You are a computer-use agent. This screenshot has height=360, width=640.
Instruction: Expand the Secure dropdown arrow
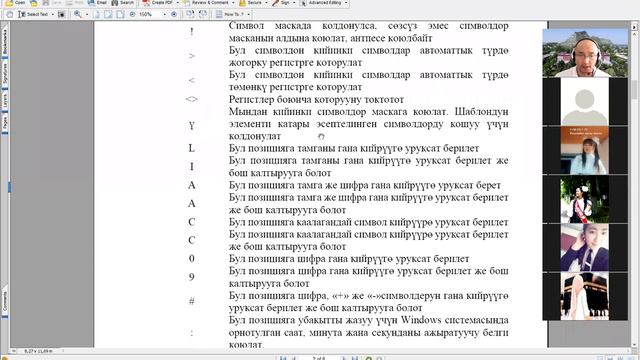tap(266, 2)
